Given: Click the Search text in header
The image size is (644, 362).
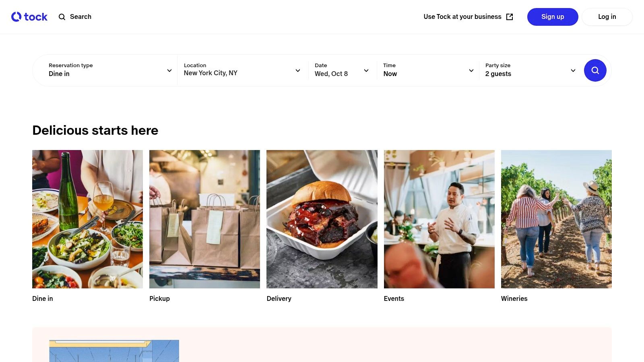Looking at the screenshot, I should [x=80, y=17].
